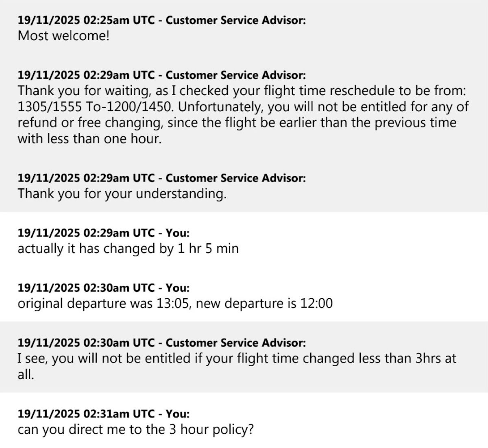488x448 pixels.
Task: Click the word 'all.' ending the advisor reply
Action: click(x=26, y=374)
